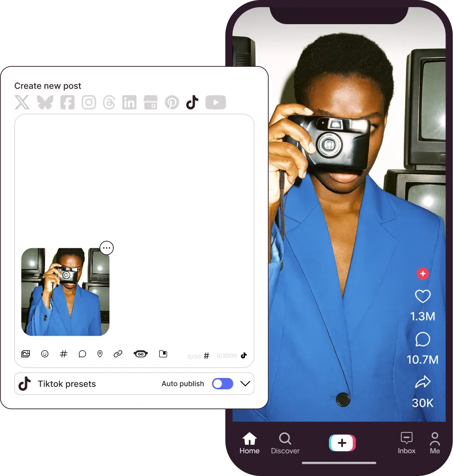Select the TikTok platform icon
The width and height of the screenshot is (453, 476).
[x=192, y=102]
